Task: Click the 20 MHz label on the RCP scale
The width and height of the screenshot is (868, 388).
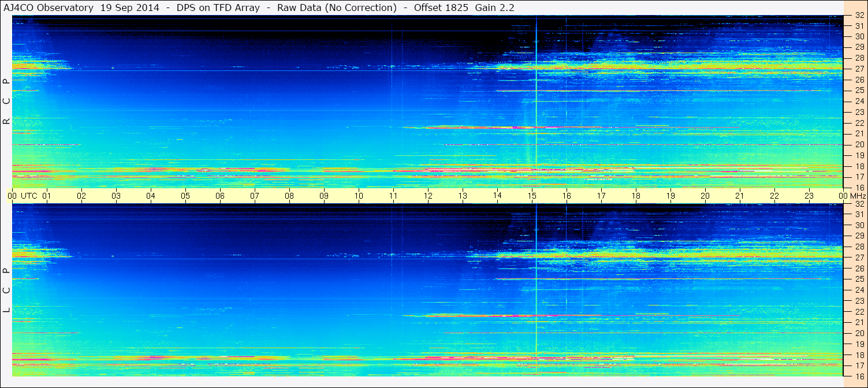Action: [x=859, y=144]
